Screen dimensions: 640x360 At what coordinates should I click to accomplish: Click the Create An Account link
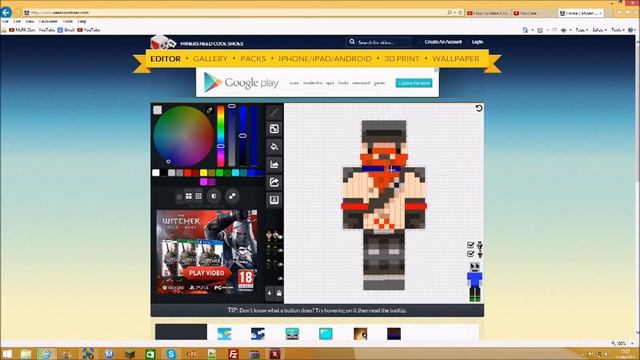pos(443,42)
